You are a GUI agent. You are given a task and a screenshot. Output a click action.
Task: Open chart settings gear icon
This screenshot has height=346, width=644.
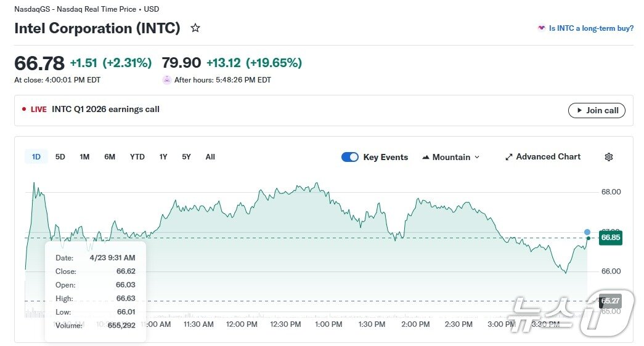coord(608,157)
